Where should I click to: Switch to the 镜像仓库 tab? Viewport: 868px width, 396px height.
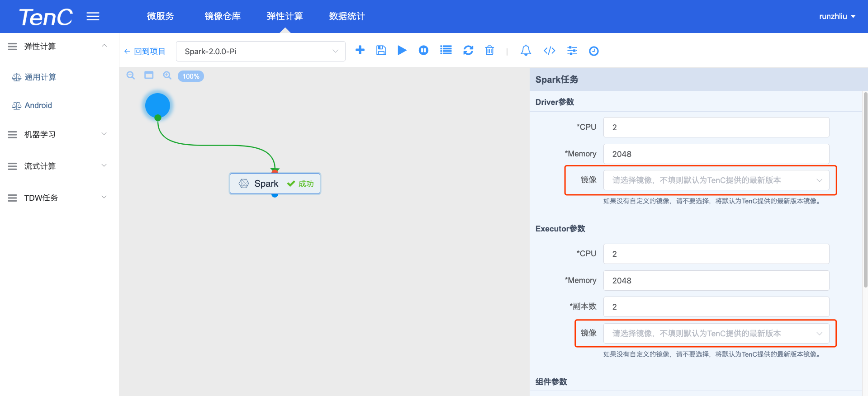223,16
